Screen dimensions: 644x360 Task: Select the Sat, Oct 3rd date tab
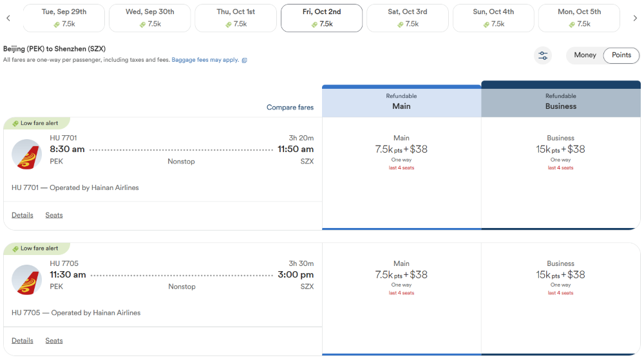(x=408, y=18)
